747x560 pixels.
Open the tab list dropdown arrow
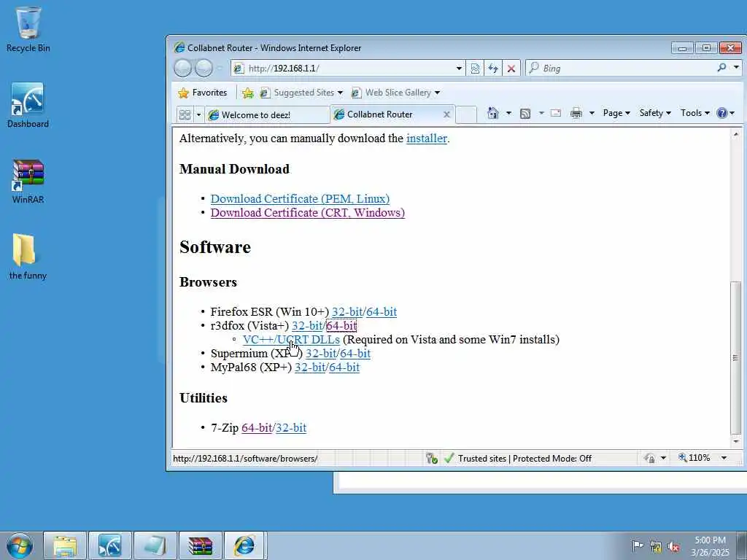pos(198,114)
